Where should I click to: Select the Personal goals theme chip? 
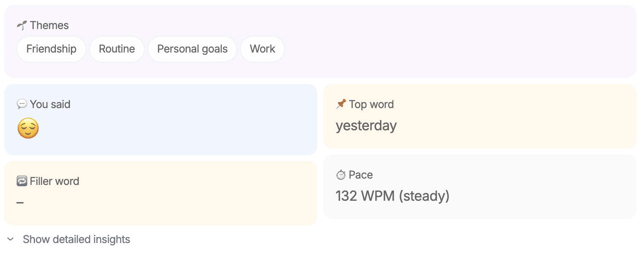coord(192,49)
